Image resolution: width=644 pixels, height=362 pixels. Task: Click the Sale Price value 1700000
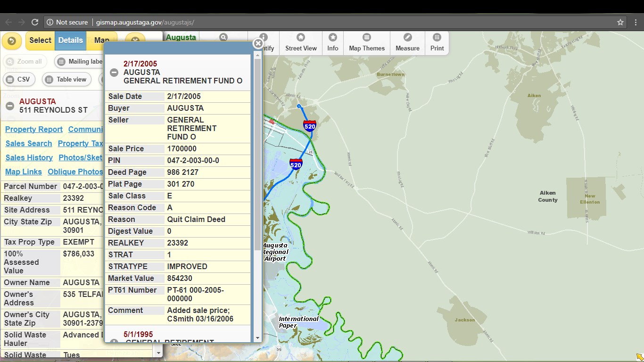tap(182, 148)
